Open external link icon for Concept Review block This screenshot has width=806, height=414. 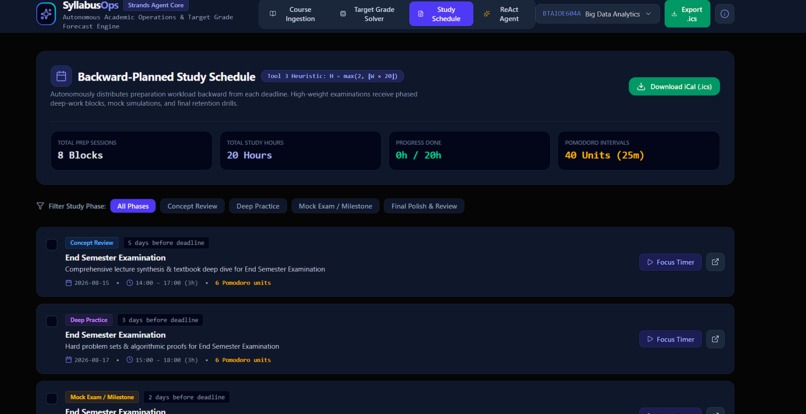pyautogui.click(x=715, y=262)
